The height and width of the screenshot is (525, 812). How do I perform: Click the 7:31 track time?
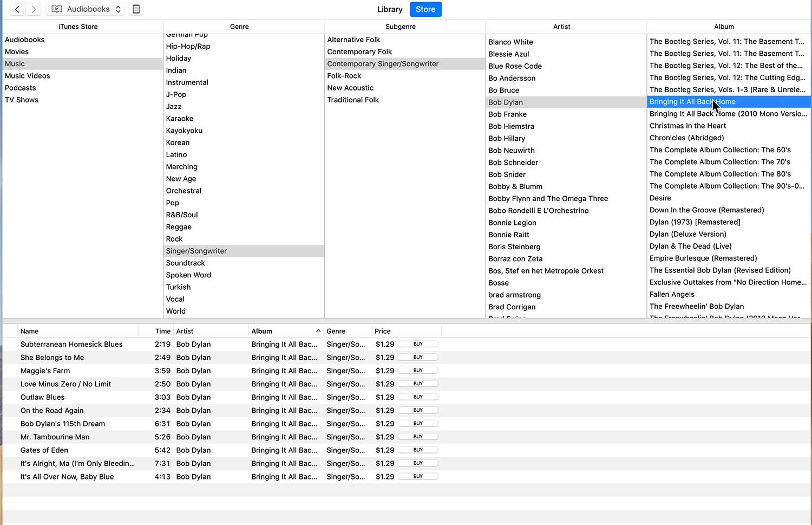pyautogui.click(x=162, y=463)
